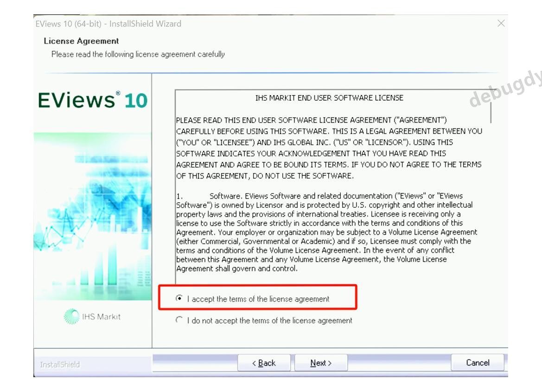This screenshot has height=392, width=542.
Task: Click 'Please read the following license agreement carefully'
Action: click(x=138, y=54)
